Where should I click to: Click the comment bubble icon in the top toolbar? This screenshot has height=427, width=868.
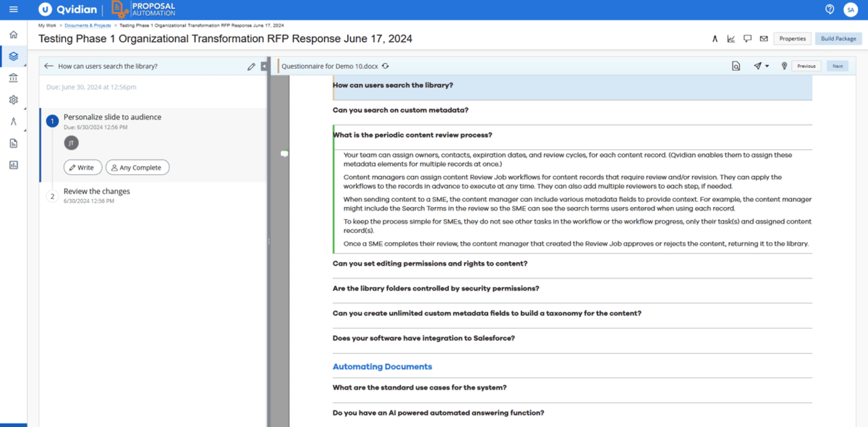748,38
